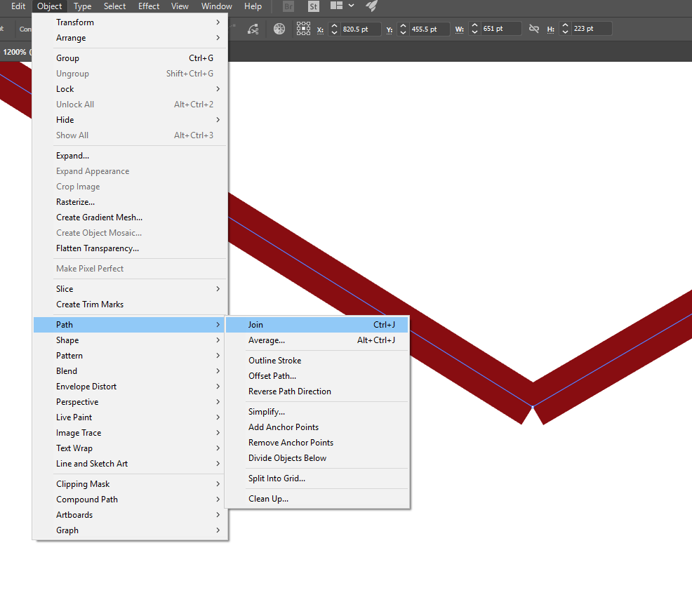The image size is (692, 616).
Task: Click the Y value up stepper arrow
Action: 402,26
